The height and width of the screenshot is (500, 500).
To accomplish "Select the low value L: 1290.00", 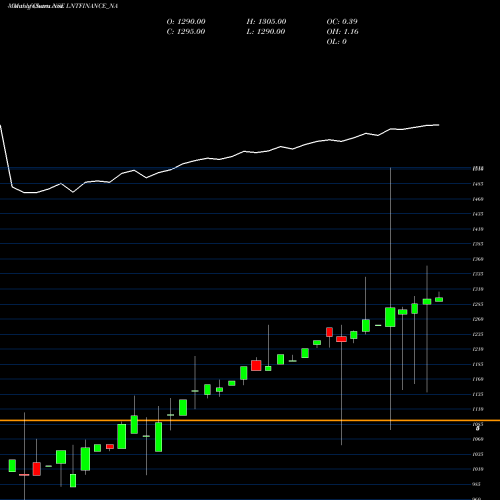I will tap(266, 32).
